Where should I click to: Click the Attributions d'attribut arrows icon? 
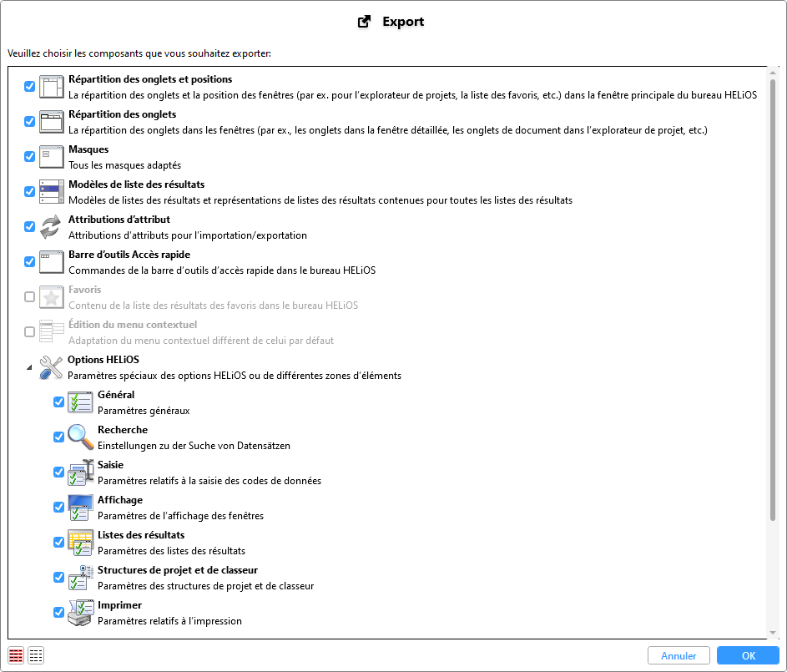click(x=51, y=227)
